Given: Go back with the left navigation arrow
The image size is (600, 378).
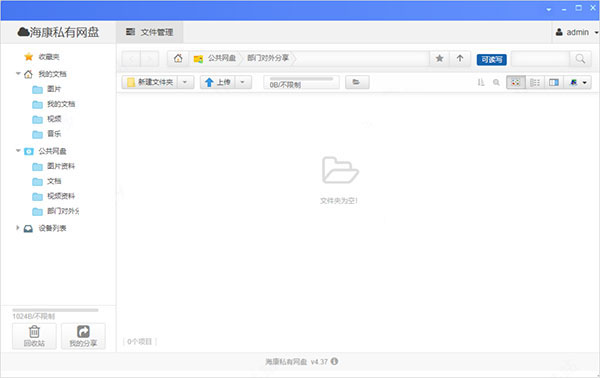Looking at the screenshot, I should click(x=131, y=59).
